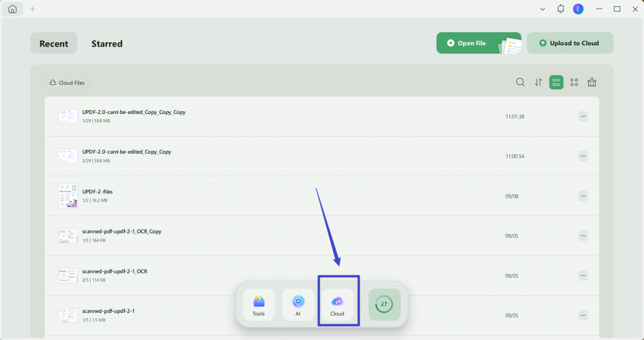Open the Cloud button in bottom dock

337,305
